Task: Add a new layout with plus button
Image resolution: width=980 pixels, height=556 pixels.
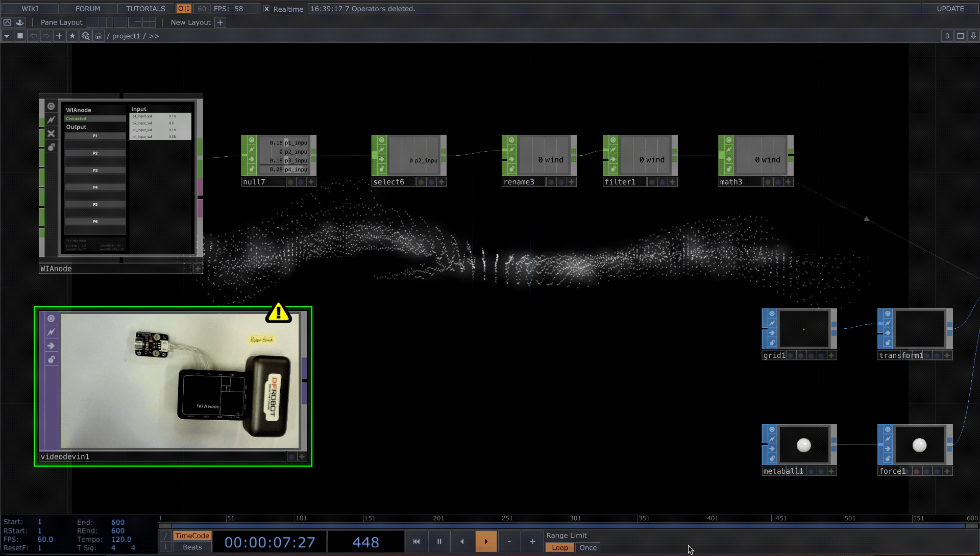Action: tap(220, 22)
